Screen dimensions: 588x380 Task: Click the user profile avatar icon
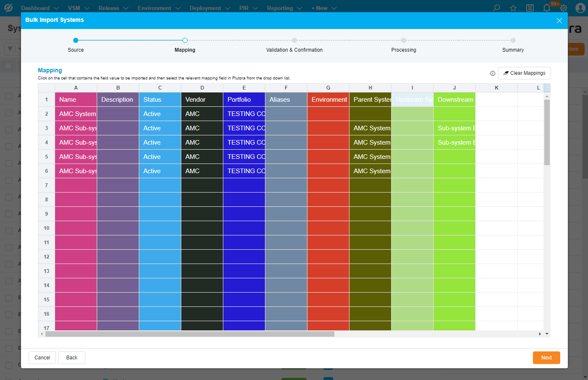580,8
